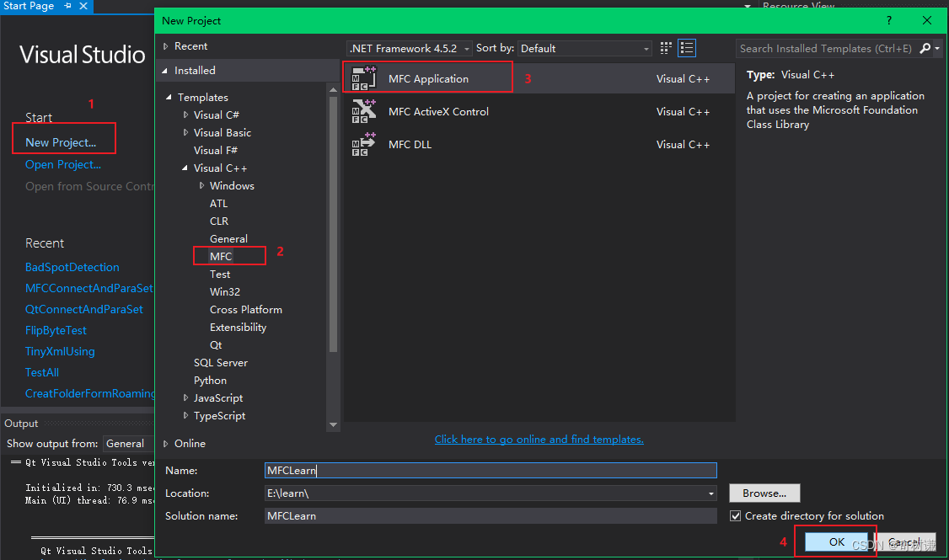Close the Start Page tab
Viewport: 949px width, 560px height.
[83, 5]
